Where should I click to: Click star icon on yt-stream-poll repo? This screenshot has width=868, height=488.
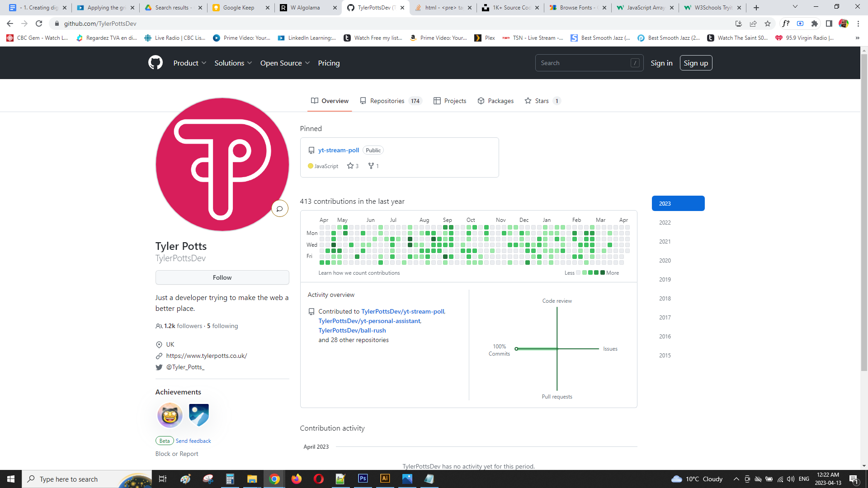(350, 166)
